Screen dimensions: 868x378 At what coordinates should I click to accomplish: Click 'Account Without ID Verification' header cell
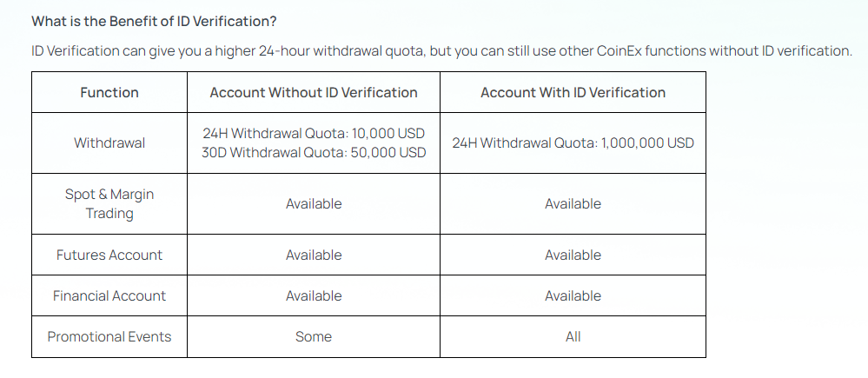314,92
